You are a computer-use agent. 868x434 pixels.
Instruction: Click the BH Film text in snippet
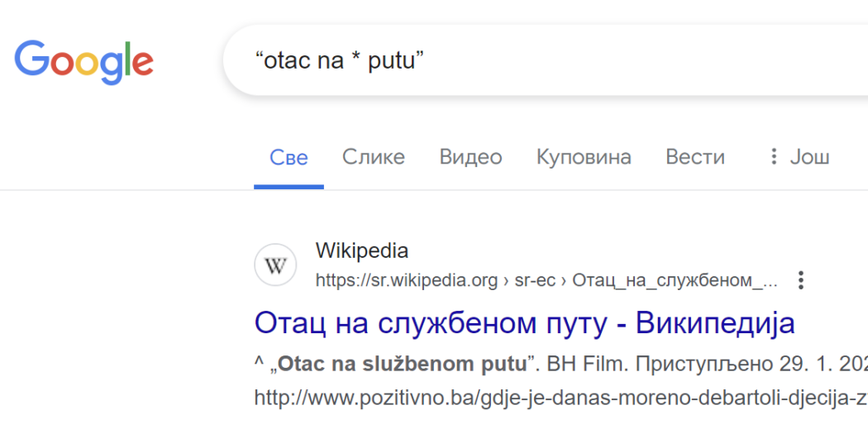pyautogui.click(x=586, y=365)
